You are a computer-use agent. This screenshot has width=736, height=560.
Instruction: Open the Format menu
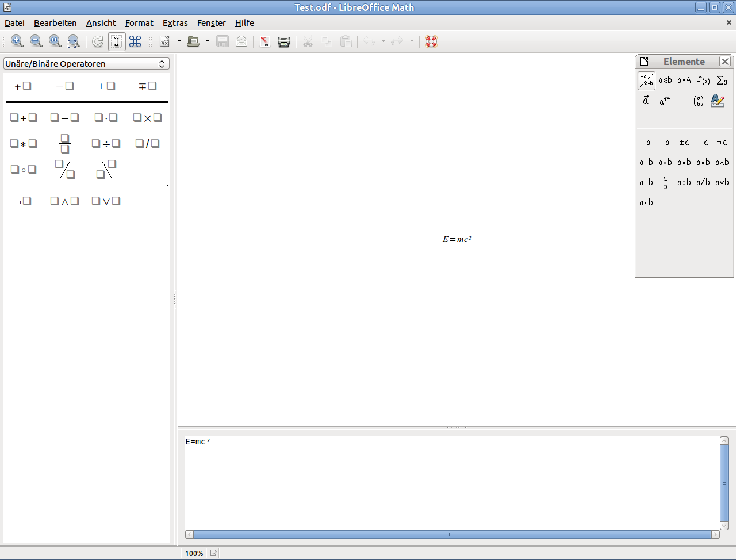139,23
